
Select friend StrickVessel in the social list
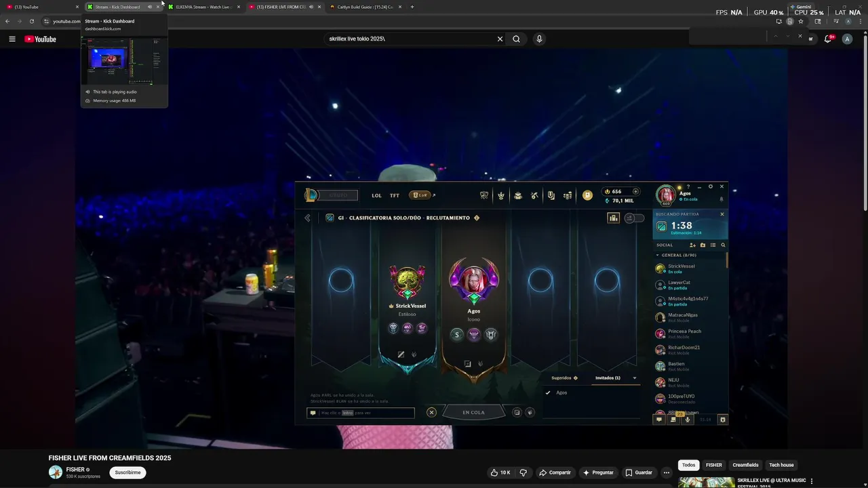pos(690,268)
